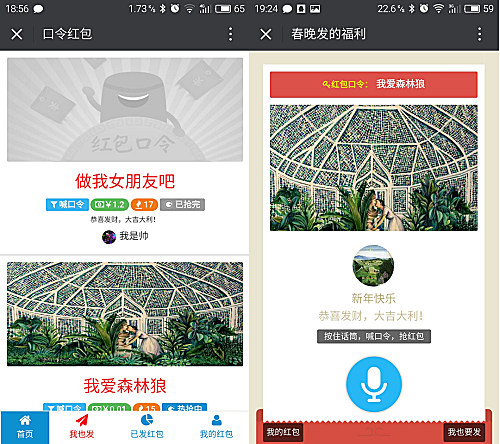Viewport: 500px width, 444px height.
Task: Switch to the 已发红包 tab
Action: (x=147, y=427)
